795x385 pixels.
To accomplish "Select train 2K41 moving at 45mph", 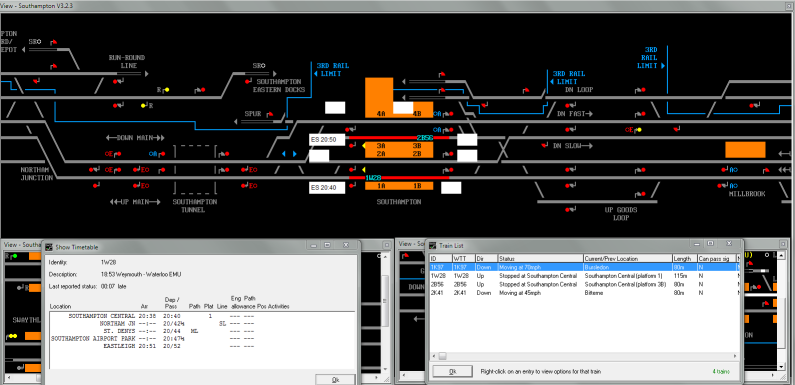I will 583,293.
